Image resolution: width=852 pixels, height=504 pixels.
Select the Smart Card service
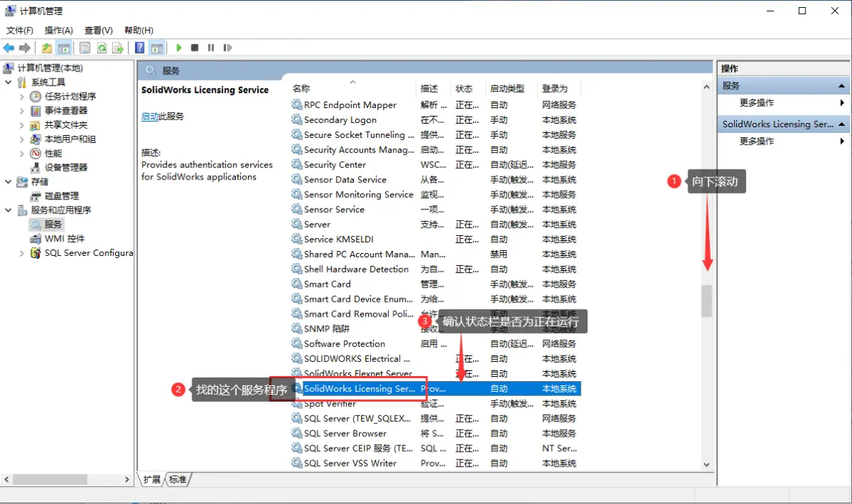327,284
